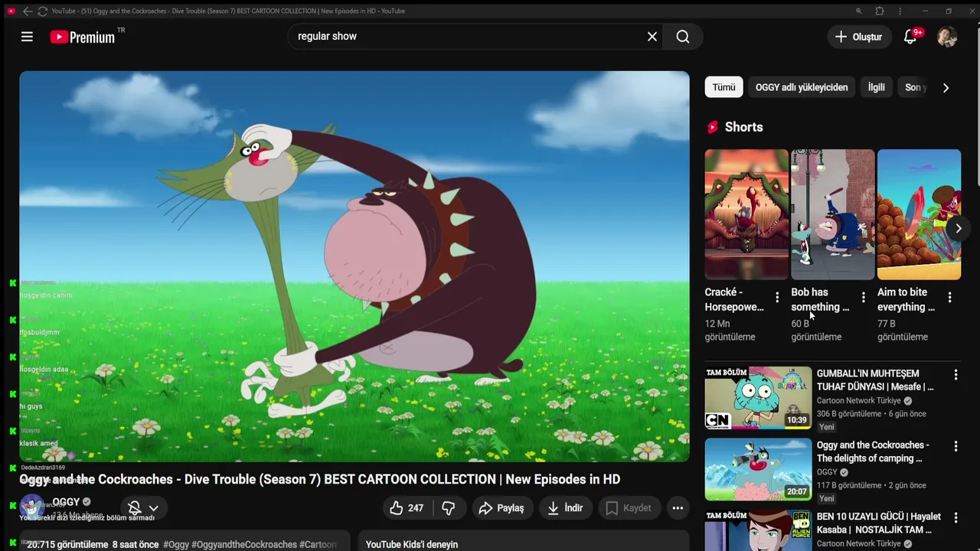Run search with magnifier button

683,37
